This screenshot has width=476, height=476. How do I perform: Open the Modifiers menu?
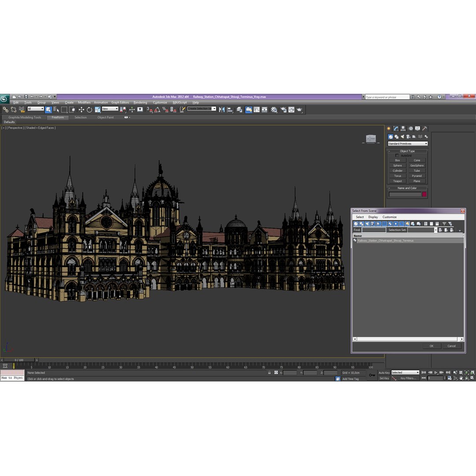(84, 102)
